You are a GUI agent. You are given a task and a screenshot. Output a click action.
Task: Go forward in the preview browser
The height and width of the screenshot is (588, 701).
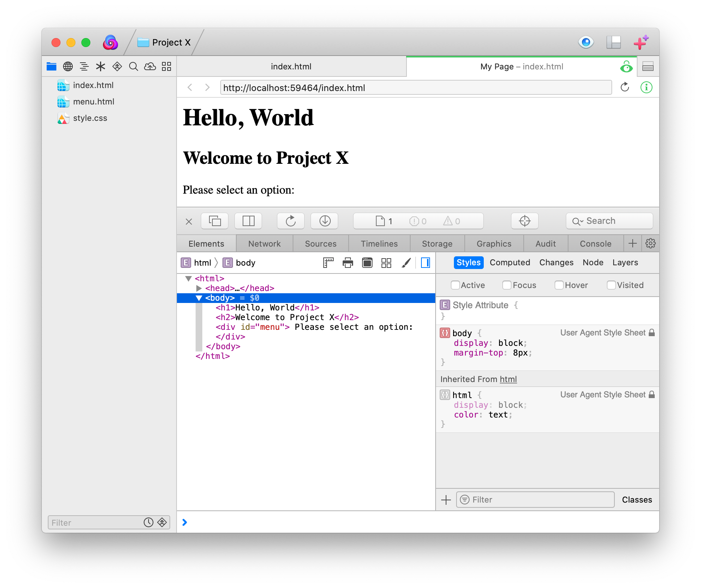click(208, 88)
